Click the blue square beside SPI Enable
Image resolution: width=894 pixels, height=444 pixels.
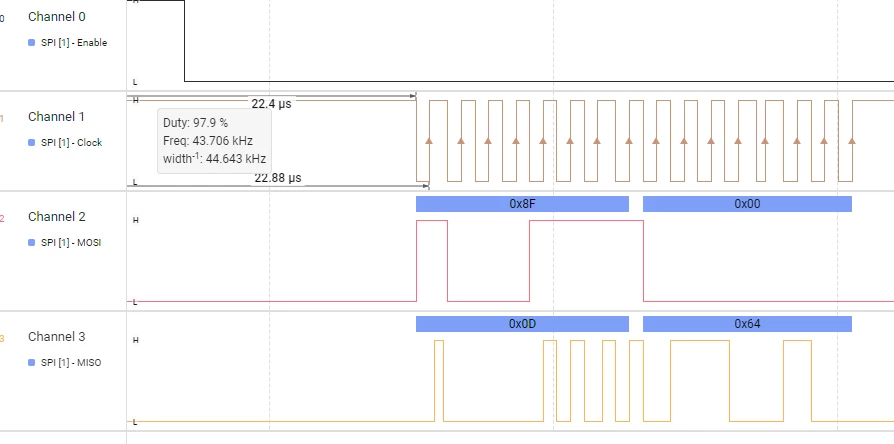coord(32,43)
